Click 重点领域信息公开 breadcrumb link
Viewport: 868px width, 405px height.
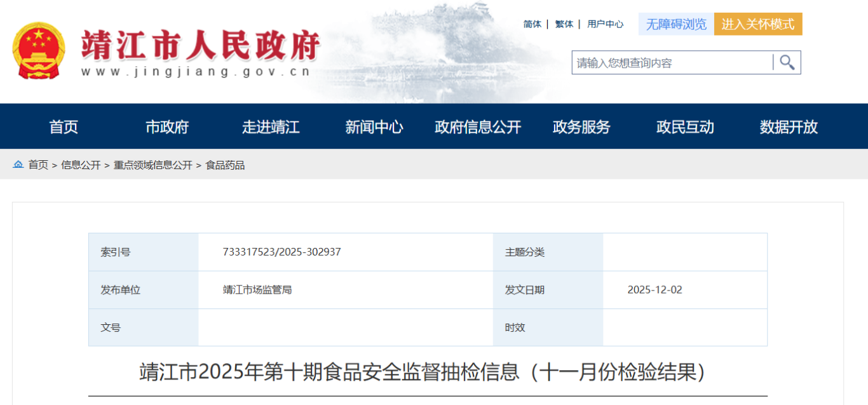pos(153,165)
